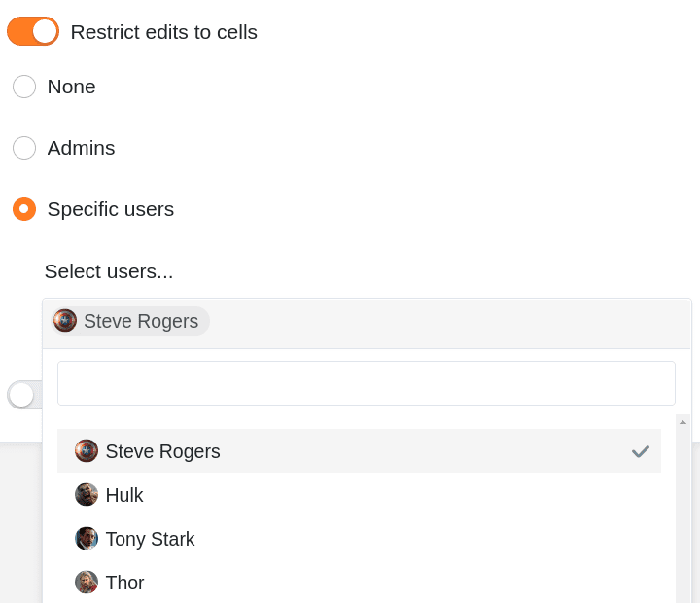700x603 pixels.
Task: Select the Admins radio option
Action: tap(24, 148)
